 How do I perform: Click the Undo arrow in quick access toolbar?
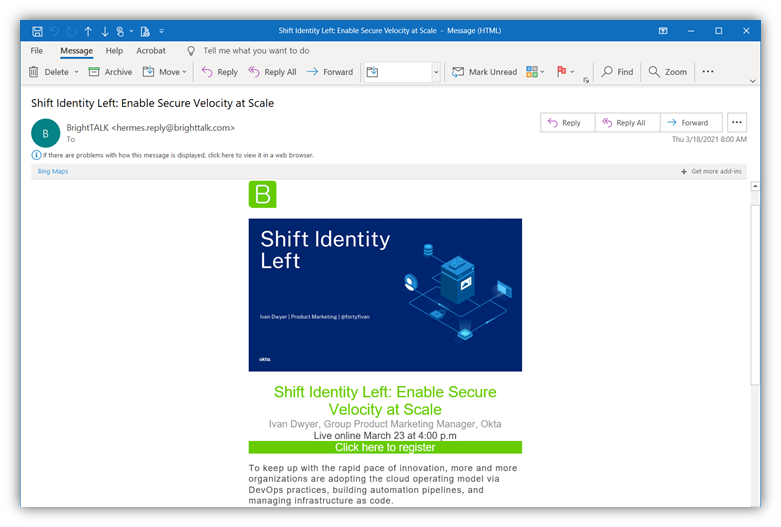pos(54,31)
